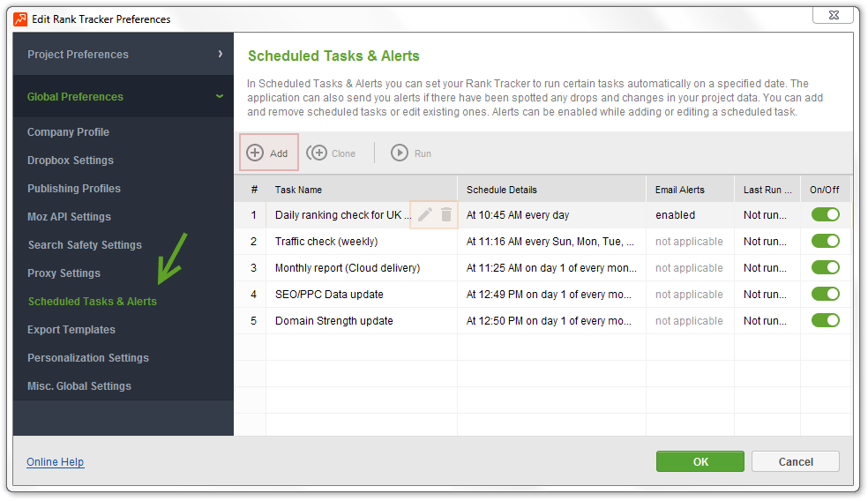Click the Rank Tracker app icon in title bar
Screen dimensions: 868x501
20,19
